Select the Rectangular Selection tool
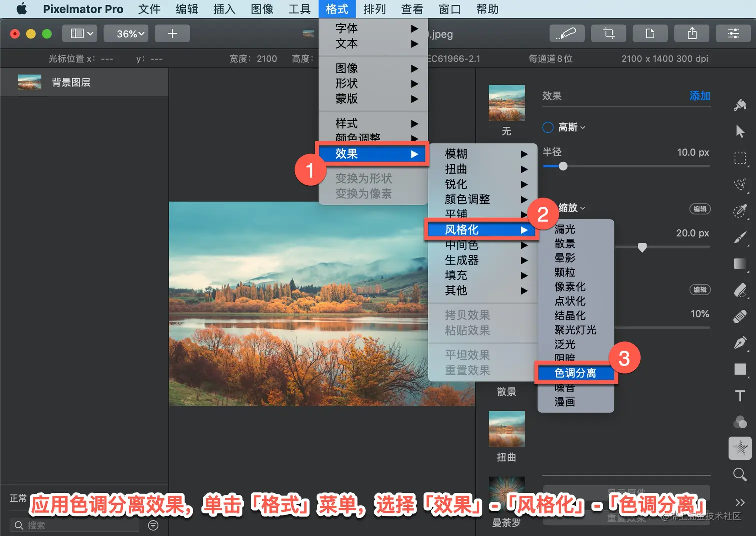This screenshot has width=756, height=536. click(x=740, y=158)
